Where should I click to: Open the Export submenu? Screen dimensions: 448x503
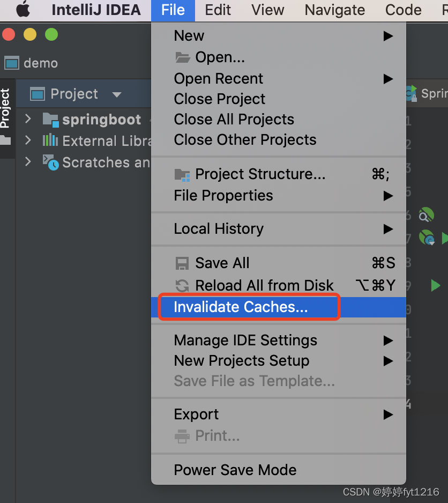coord(278,415)
